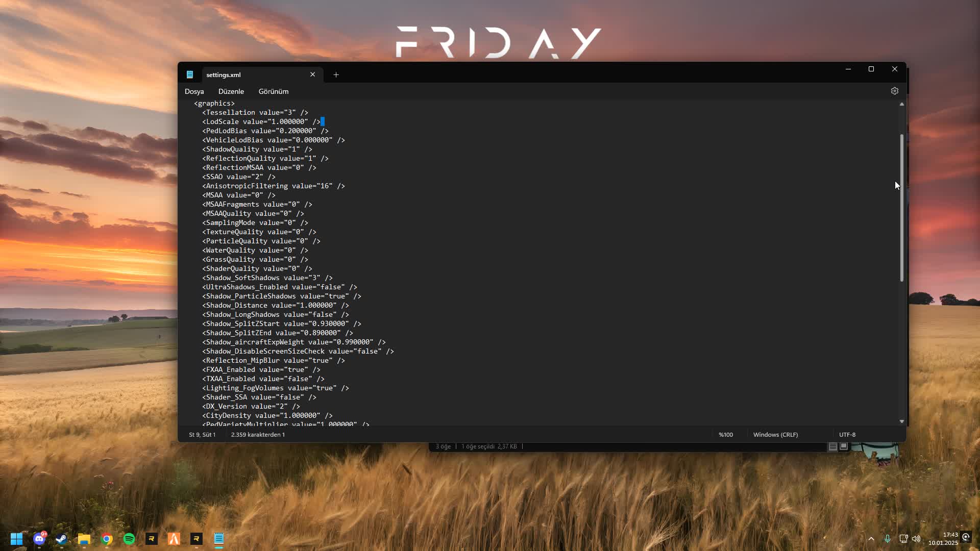Click the %100 zoom level in status bar

point(725,435)
